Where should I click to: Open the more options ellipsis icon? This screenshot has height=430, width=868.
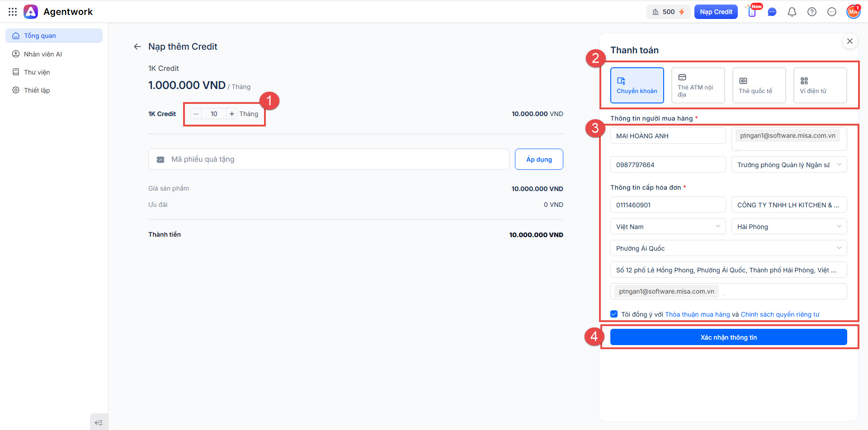831,12
